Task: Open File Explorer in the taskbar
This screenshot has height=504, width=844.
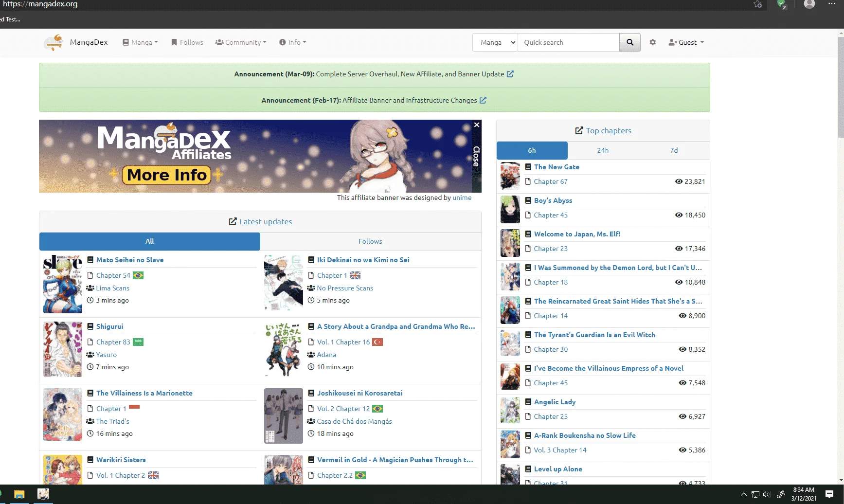Action: (19, 494)
